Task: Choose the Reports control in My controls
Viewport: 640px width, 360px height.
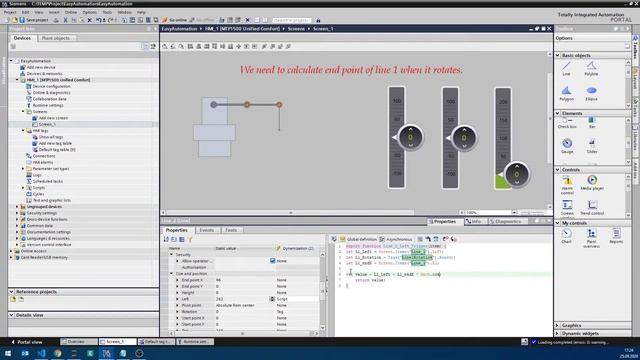Action: (x=616, y=236)
